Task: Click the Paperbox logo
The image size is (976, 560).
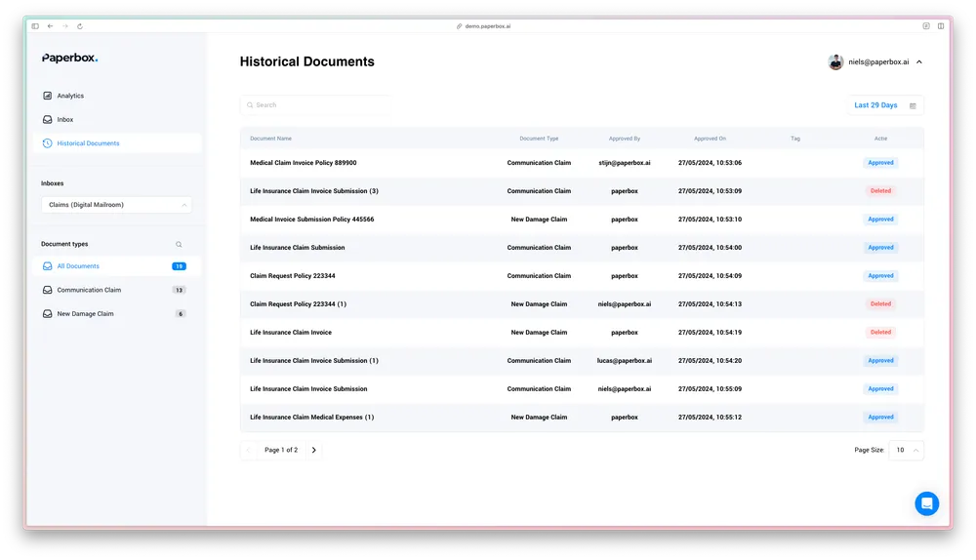Action: point(69,59)
